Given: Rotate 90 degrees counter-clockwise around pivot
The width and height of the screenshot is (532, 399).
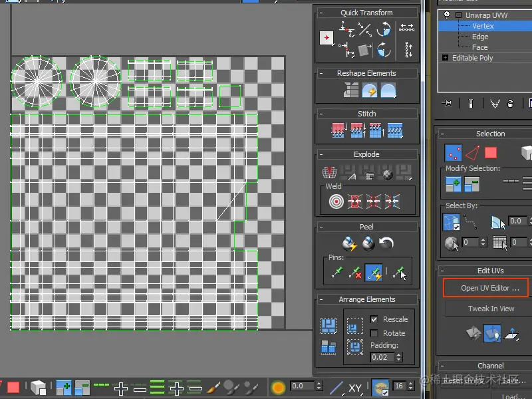Looking at the screenshot, I should 384,29.
